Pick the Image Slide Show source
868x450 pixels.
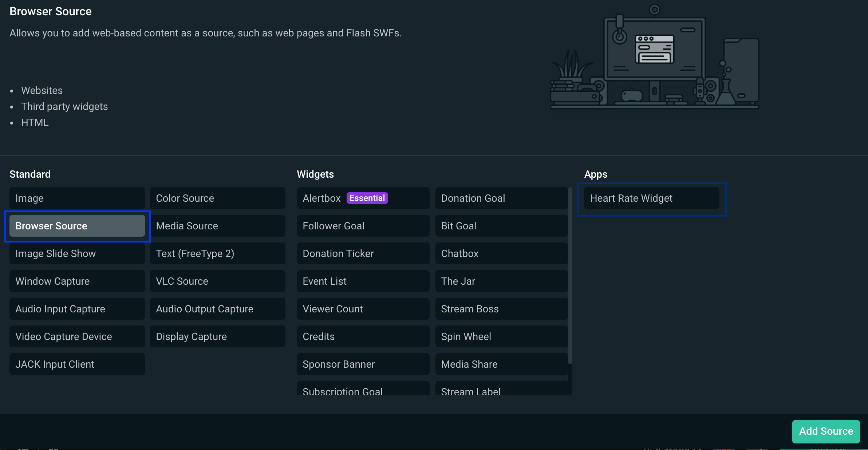pos(77,253)
